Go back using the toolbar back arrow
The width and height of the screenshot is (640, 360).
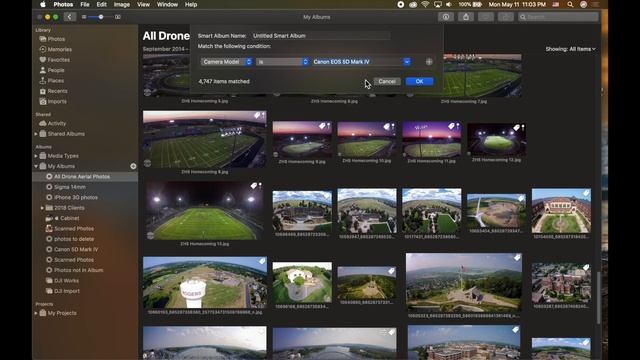coord(70,17)
